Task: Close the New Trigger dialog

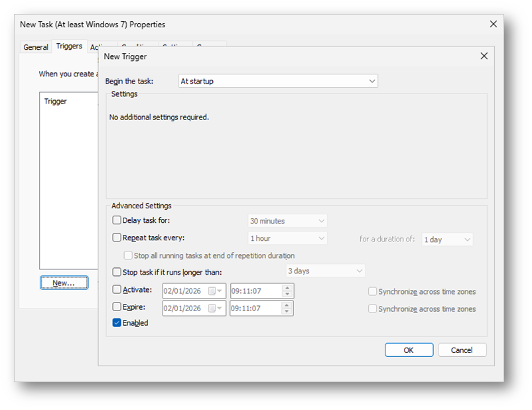Action: click(x=484, y=57)
